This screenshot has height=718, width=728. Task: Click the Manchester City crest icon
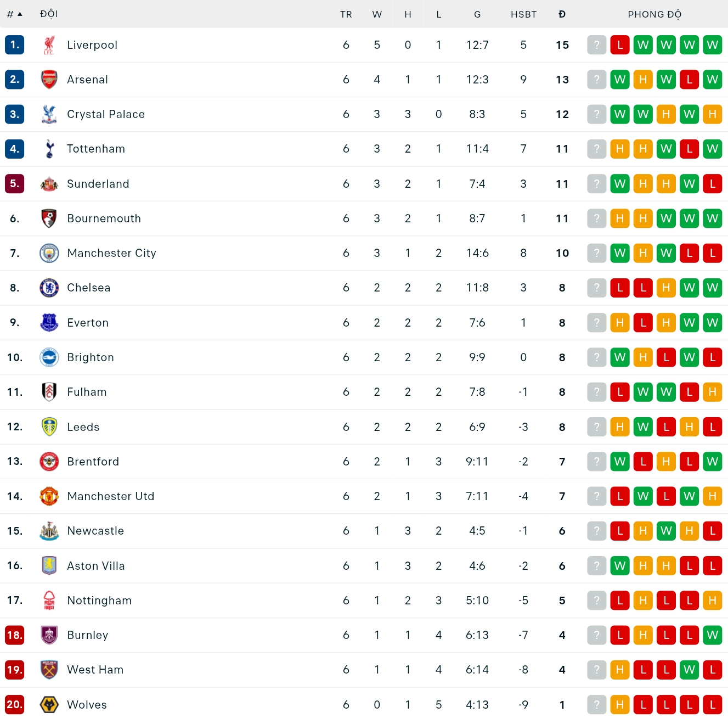tap(49, 253)
